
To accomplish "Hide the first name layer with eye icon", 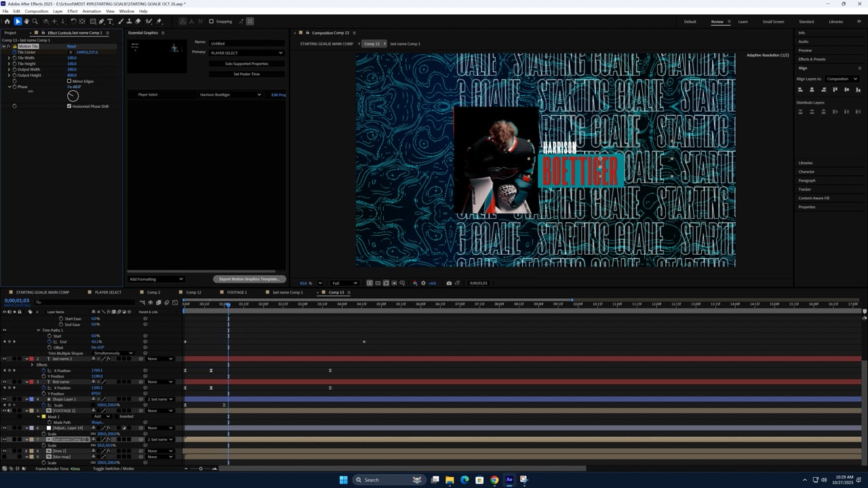I will tap(4, 382).
